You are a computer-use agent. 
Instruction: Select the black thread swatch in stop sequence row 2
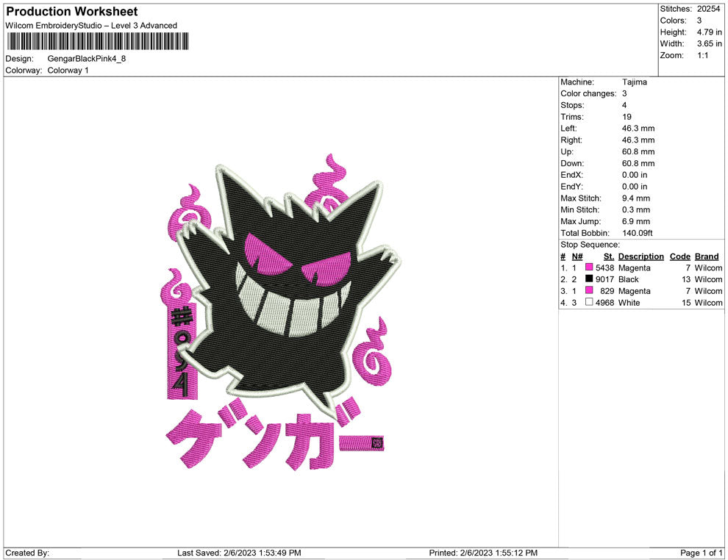pyautogui.click(x=588, y=279)
